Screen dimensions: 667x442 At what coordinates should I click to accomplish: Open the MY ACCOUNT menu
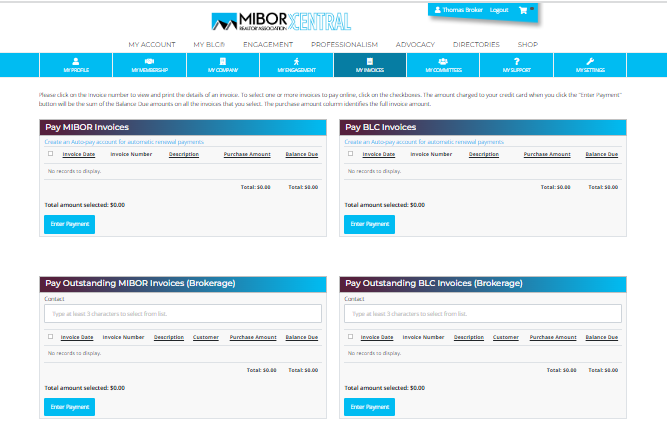pyautogui.click(x=152, y=44)
